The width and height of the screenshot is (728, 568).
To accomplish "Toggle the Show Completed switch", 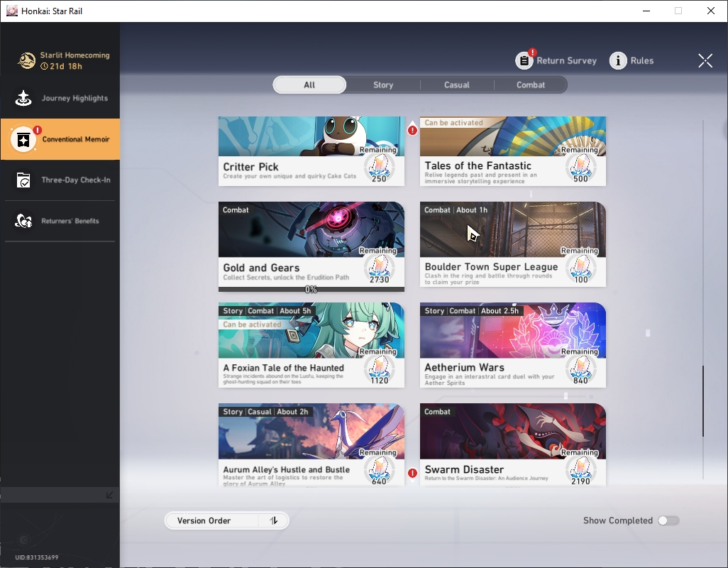I will tap(668, 520).
